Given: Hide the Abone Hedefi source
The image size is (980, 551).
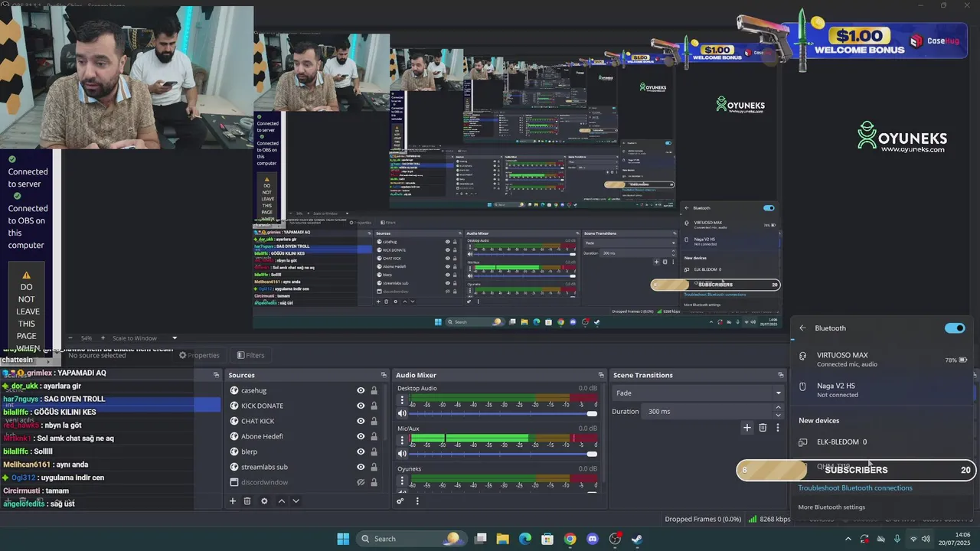Looking at the screenshot, I should [x=361, y=436].
